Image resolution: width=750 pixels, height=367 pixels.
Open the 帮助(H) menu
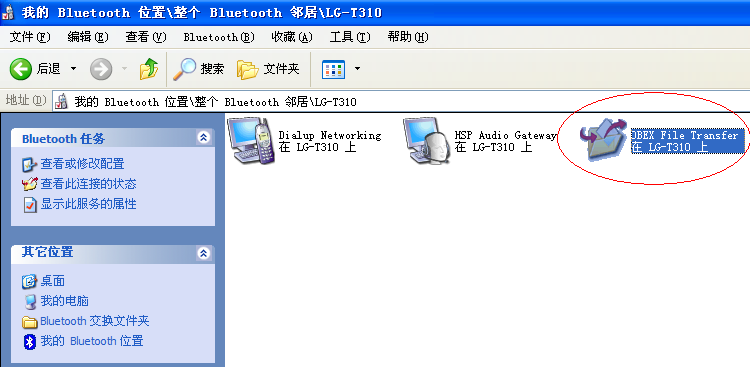408,37
